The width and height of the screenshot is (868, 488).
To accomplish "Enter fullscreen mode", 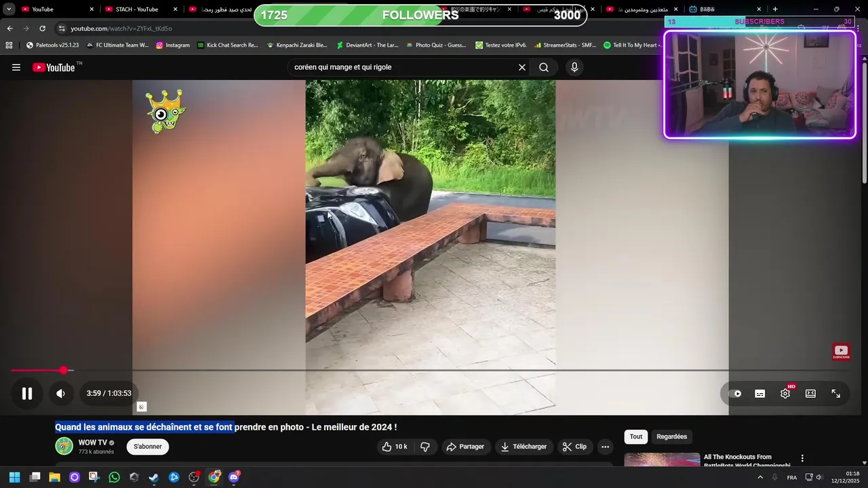I will pos(836,393).
